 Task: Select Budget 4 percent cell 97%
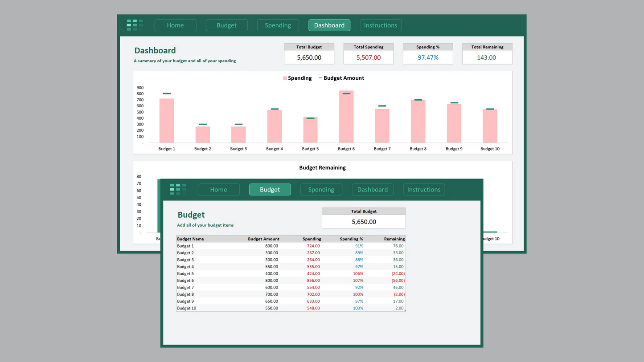[x=359, y=267]
